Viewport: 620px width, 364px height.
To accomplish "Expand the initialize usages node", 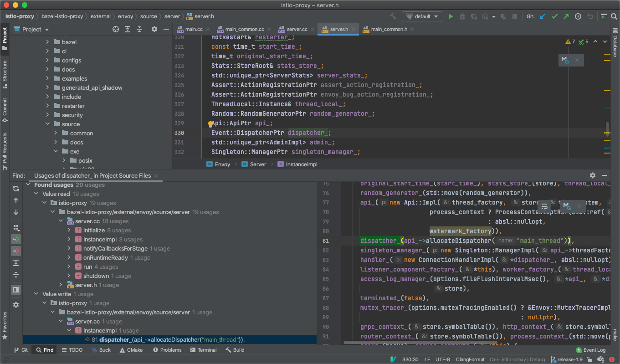I will [x=69, y=231].
